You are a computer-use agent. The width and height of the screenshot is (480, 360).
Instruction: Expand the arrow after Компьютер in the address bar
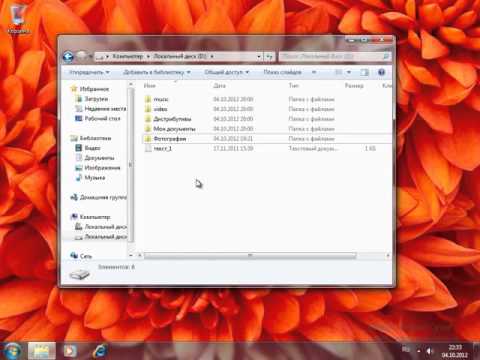(x=148, y=56)
